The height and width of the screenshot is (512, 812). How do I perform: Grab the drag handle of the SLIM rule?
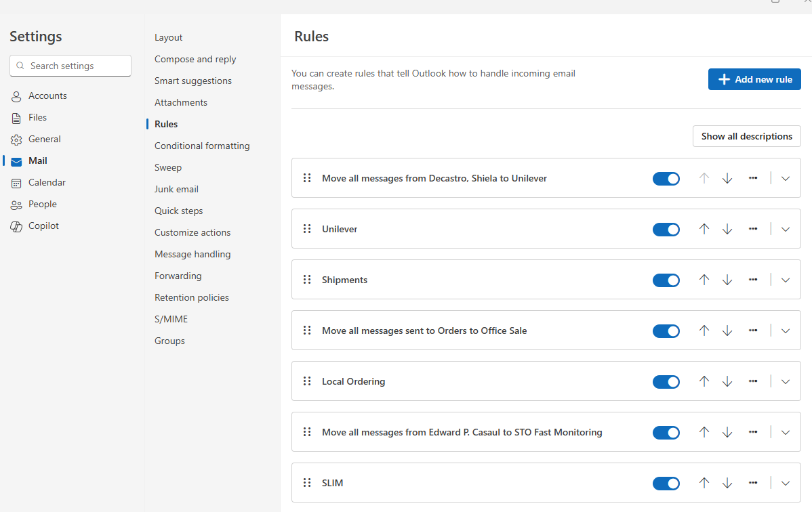[x=307, y=483]
